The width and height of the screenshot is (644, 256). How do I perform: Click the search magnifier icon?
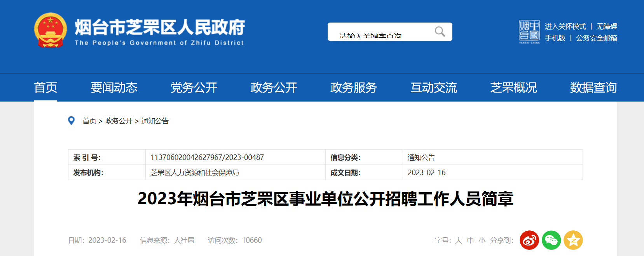tap(440, 32)
